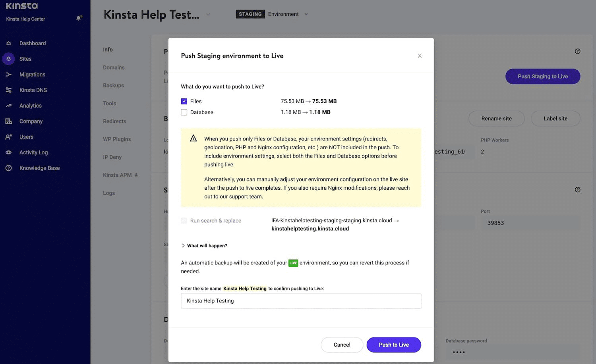Click the site name confirmation input field
This screenshot has width=596, height=364.
coord(301,301)
